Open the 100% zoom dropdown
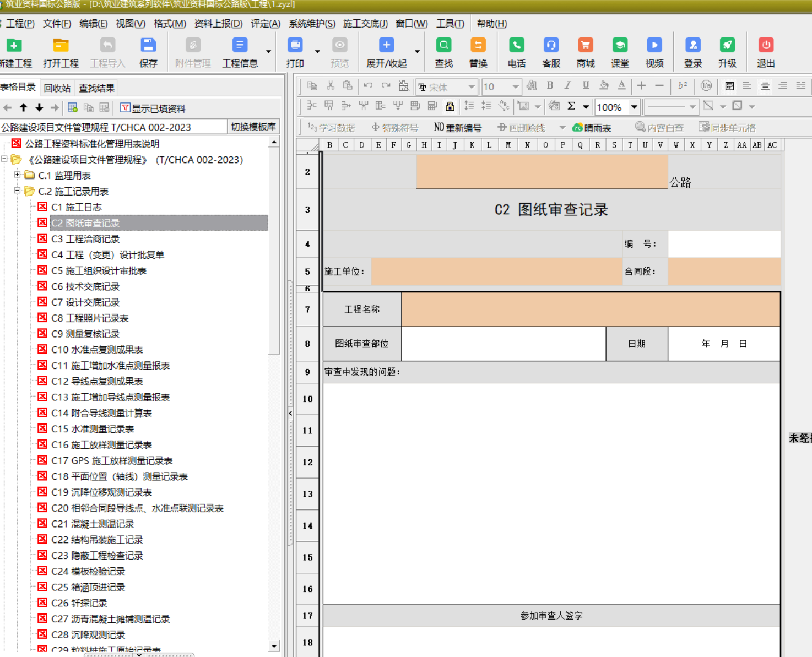This screenshot has height=657, width=812. [x=634, y=107]
